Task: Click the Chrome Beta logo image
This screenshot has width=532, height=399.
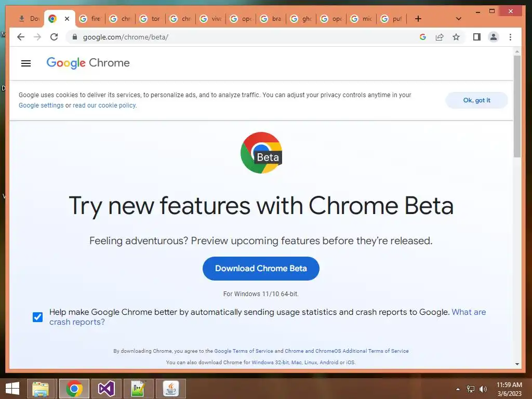Action: [261, 153]
